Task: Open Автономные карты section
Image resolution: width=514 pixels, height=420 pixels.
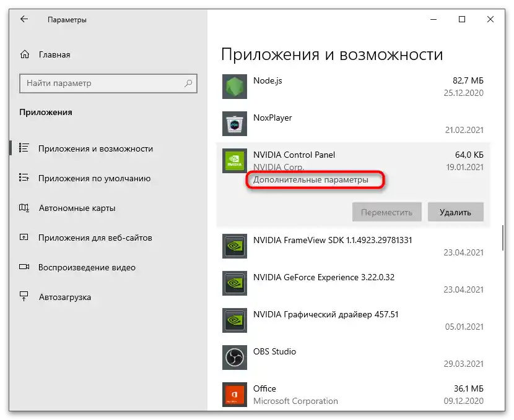Action: 77,208
